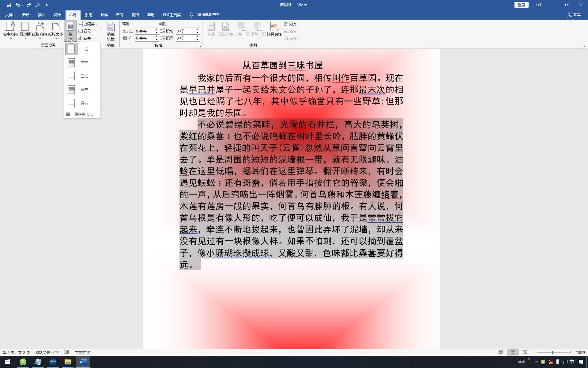Switch to the 设计 Design tab
The width and height of the screenshot is (588, 368).
click(x=57, y=15)
